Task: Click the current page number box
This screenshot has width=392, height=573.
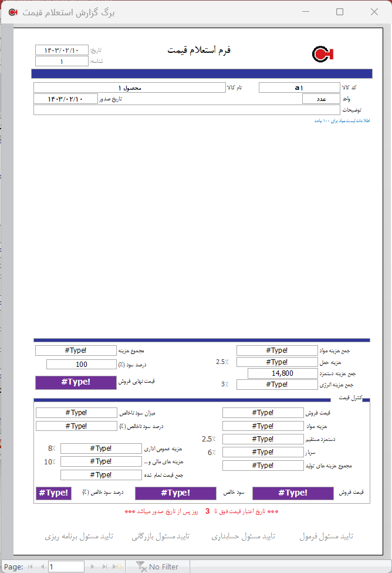Action: tap(66, 567)
